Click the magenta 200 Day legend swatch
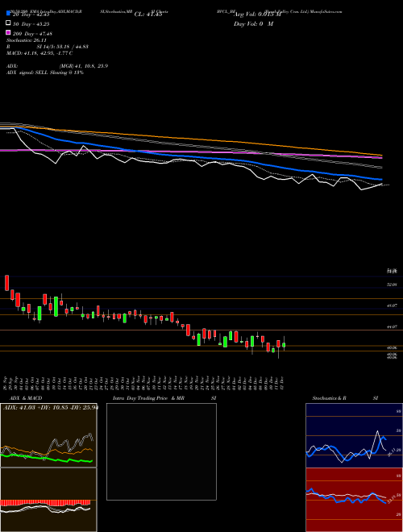 pyautogui.click(x=8, y=33)
